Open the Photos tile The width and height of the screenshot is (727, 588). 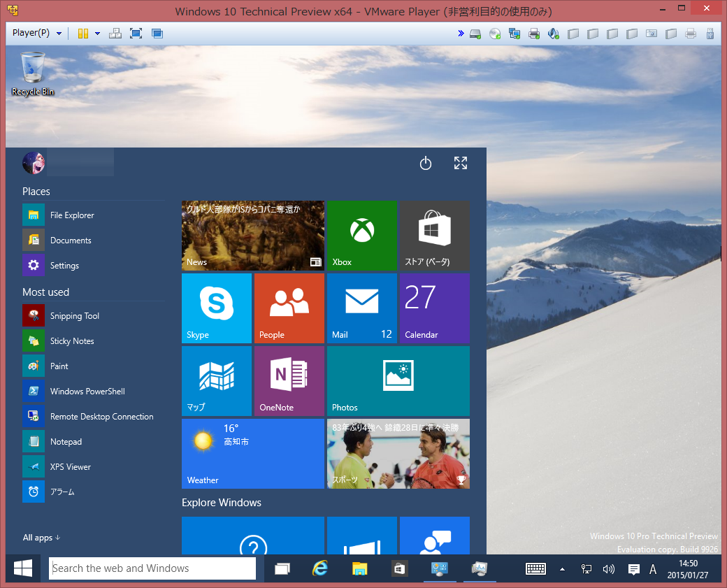click(398, 381)
